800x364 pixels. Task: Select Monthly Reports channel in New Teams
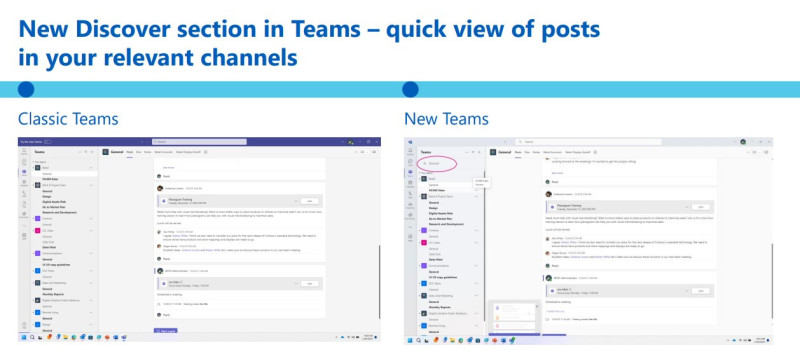click(440, 307)
